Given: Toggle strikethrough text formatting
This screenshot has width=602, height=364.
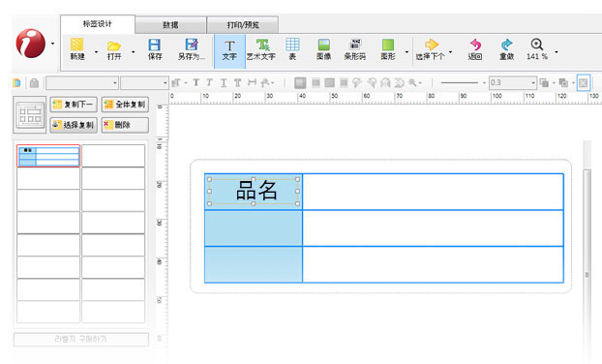Looking at the screenshot, I should 238,82.
